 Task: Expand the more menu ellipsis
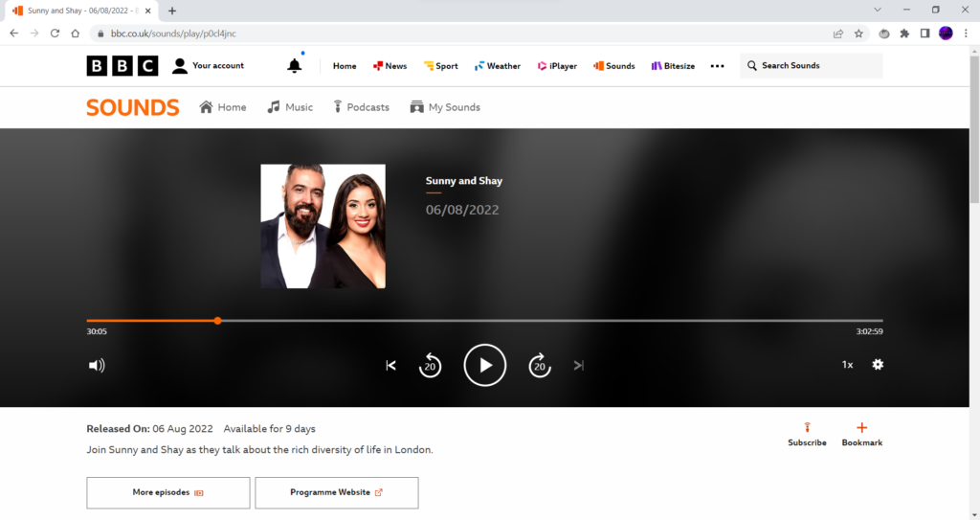pyautogui.click(x=718, y=66)
